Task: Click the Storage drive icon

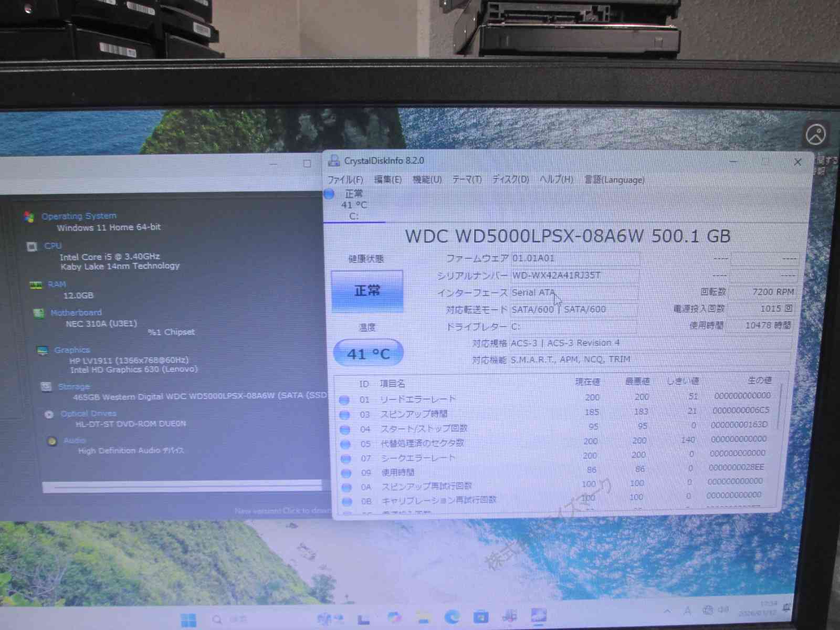Action: coord(46,386)
